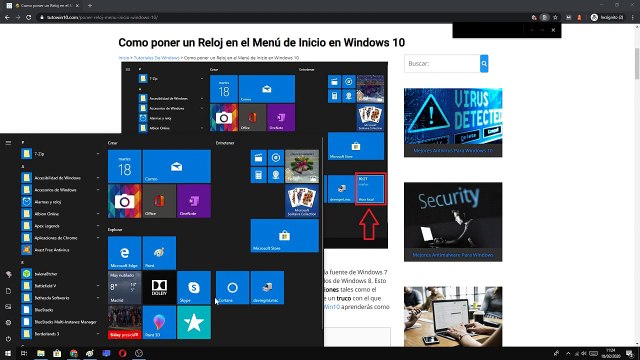Launch Microsoft Edge tile
The image size is (640, 360).
(124, 253)
